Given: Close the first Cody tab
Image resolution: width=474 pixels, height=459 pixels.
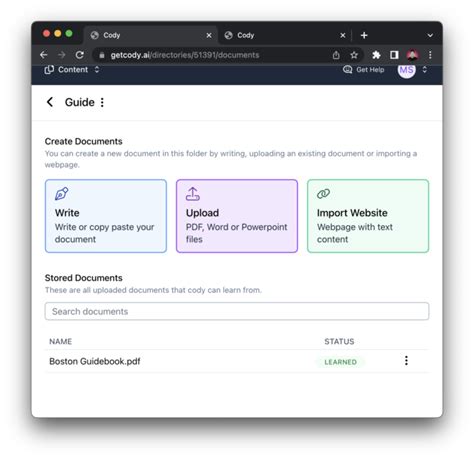Looking at the screenshot, I should pos(209,35).
